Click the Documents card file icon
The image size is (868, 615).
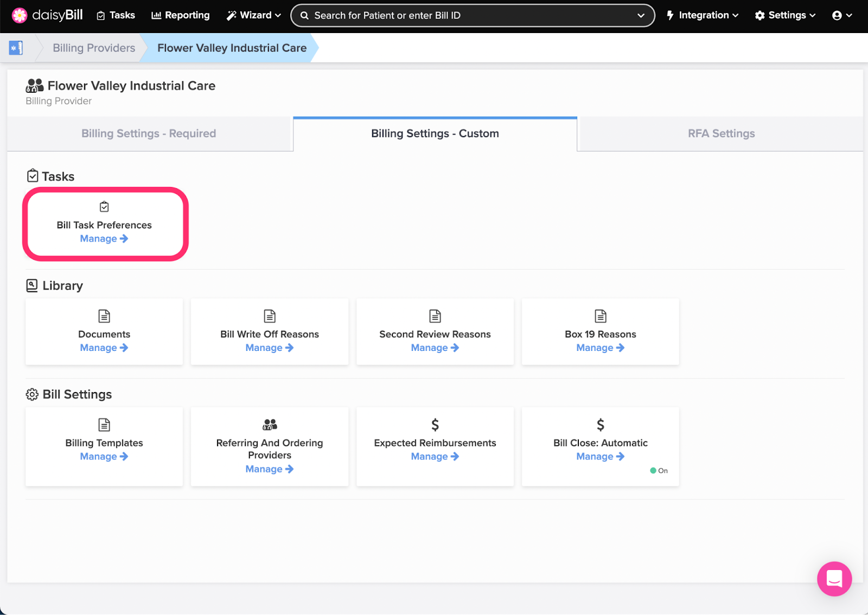(104, 316)
